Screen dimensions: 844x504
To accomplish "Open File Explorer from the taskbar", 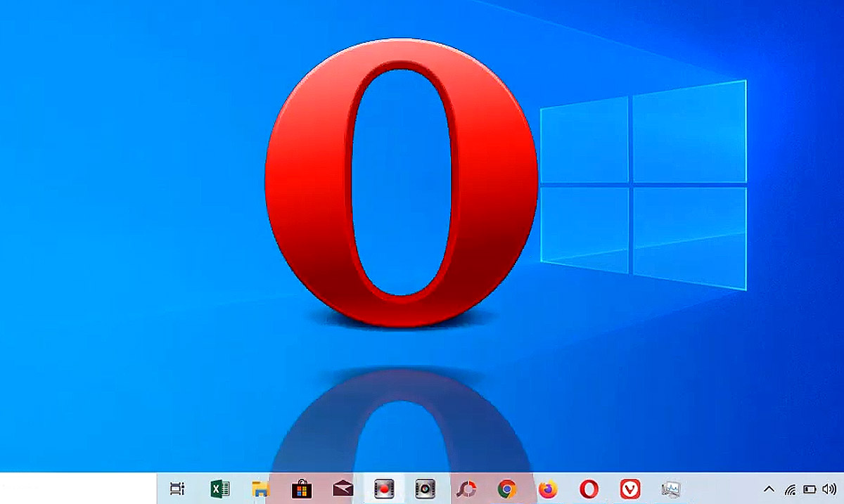I will point(261,489).
